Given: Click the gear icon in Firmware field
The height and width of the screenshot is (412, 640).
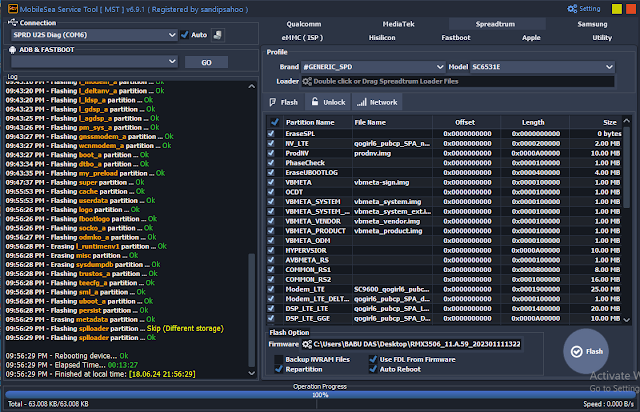Looking at the screenshot, I should [307, 344].
